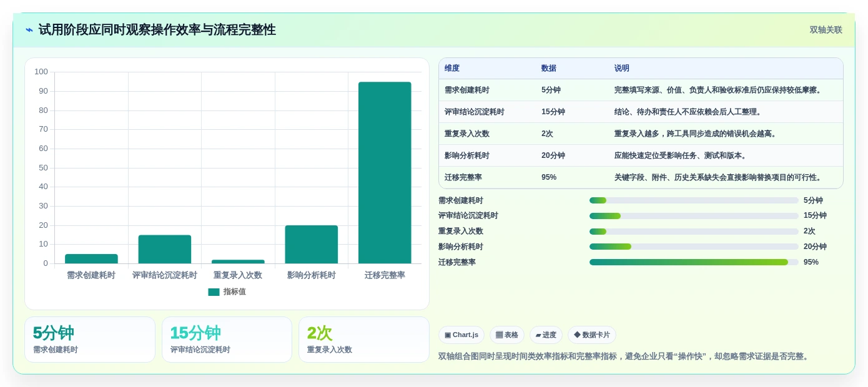
Task: Click the 重复录入次数 table row dimension cell
Action: coord(467,134)
